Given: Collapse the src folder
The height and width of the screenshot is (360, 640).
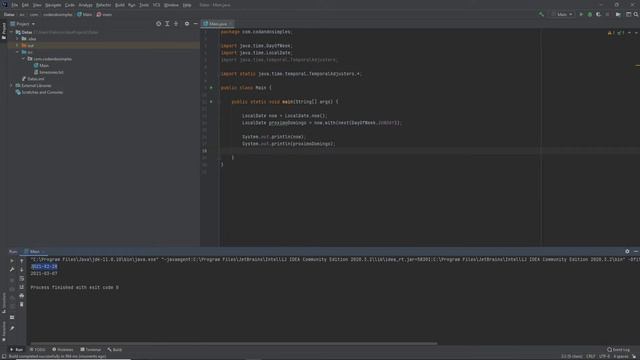Looking at the screenshot, I should coord(18,52).
